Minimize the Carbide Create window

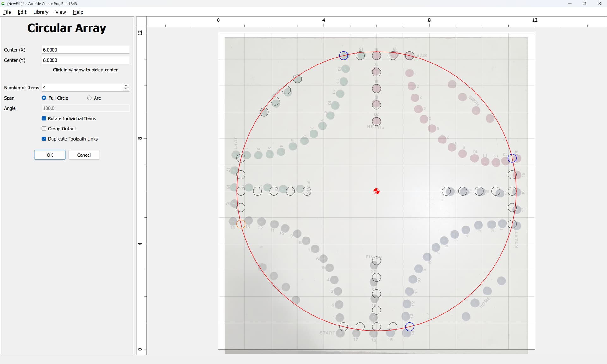click(570, 3)
